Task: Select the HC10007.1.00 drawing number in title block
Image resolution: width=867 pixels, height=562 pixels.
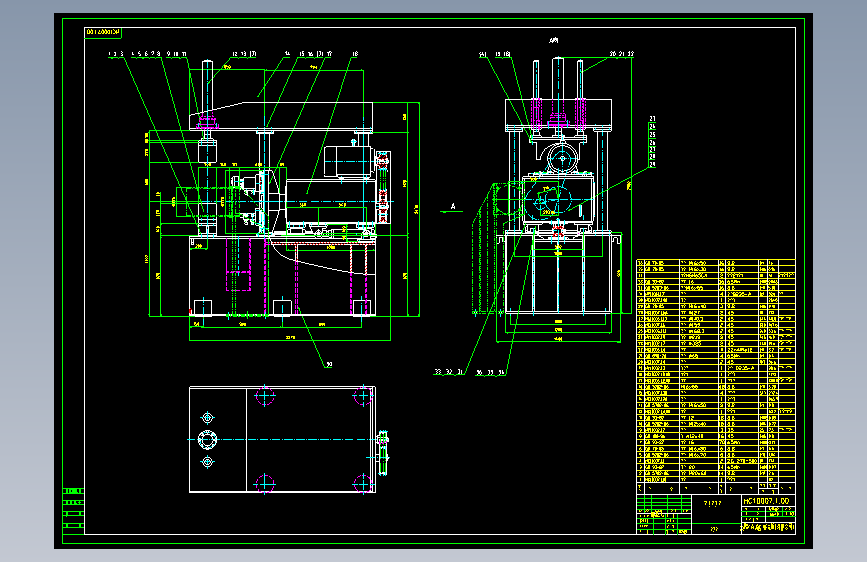Action: click(x=766, y=501)
